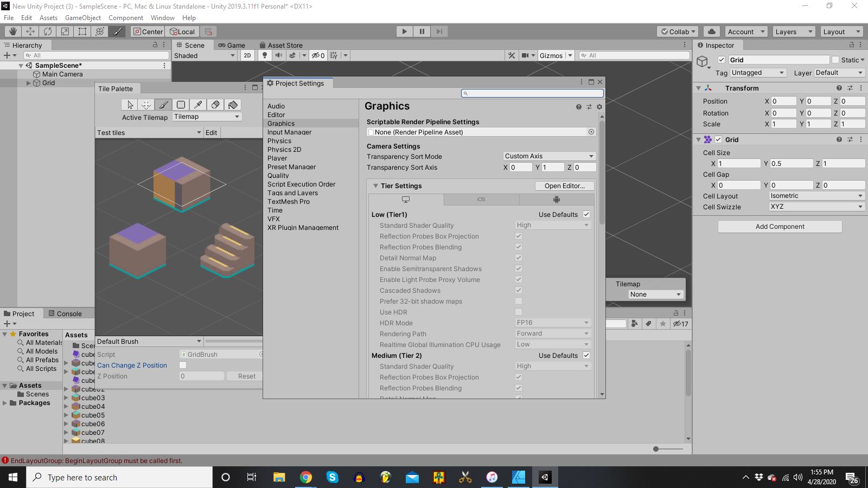Switch to the Game tab
Screen dimensions: 868x488
click(232, 45)
